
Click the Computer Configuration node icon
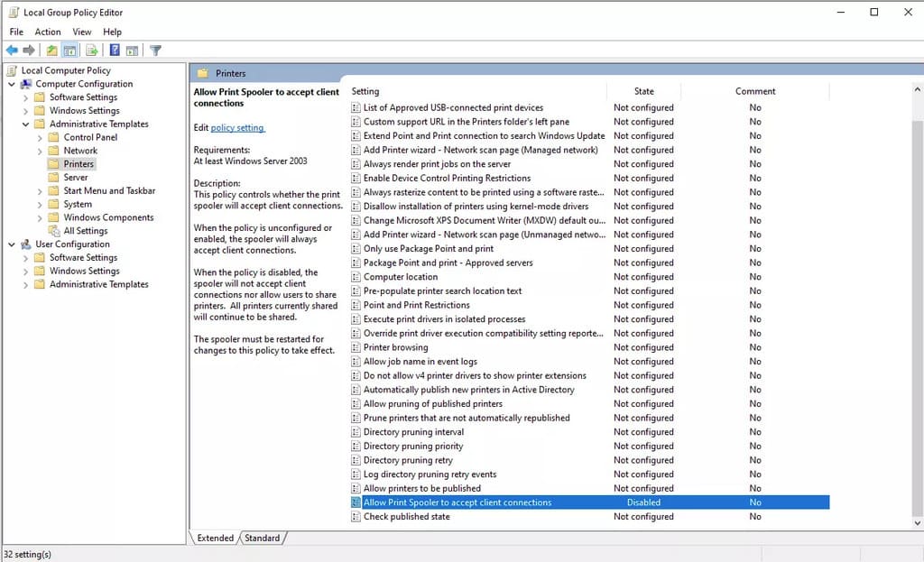pos(26,84)
